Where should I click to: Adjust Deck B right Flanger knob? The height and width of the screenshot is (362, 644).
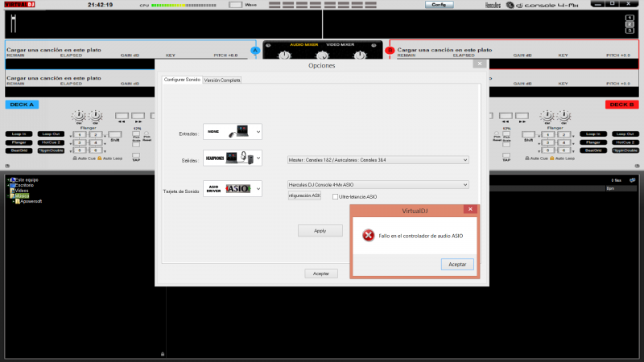(x=564, y=116)
